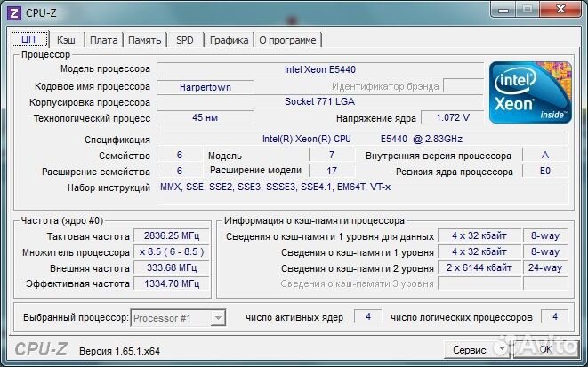Open the Плата tab
The width and height of the screenshot is (588, 367).
coord(103,40)
